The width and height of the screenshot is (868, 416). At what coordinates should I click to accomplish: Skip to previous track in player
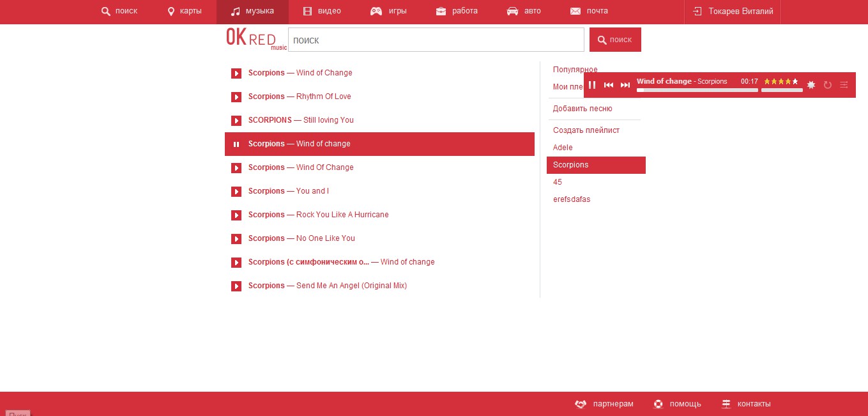click(x=609, y=85)
